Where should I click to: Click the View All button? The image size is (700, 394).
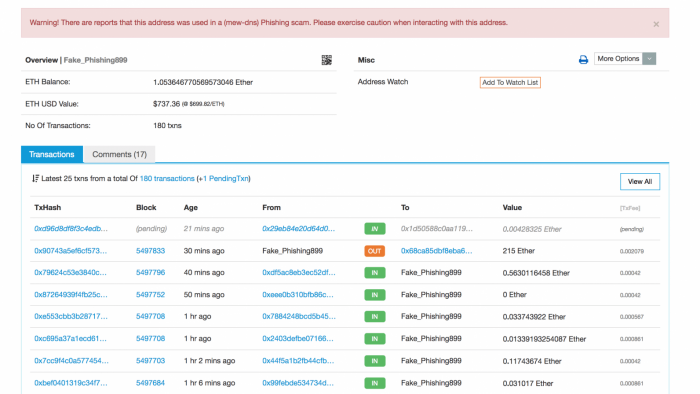coord(640,182)
